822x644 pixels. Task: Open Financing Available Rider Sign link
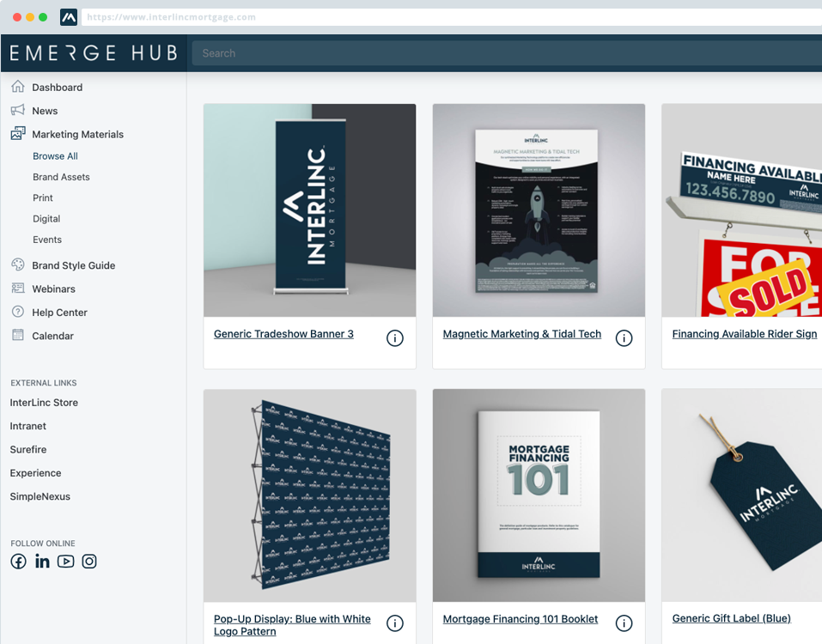click(745, 334)
